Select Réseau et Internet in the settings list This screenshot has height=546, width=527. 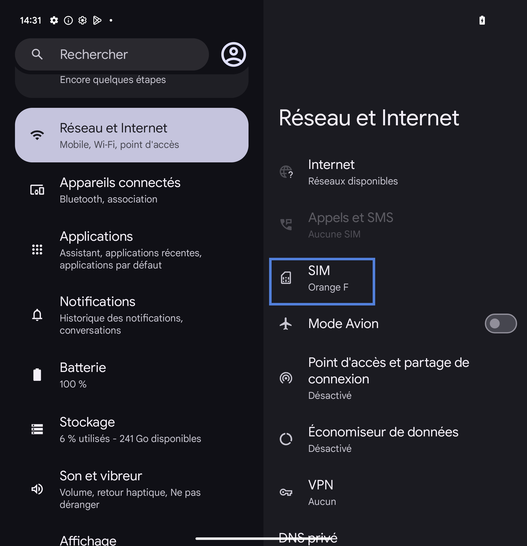pyautogui.click(x=132, y=135)
